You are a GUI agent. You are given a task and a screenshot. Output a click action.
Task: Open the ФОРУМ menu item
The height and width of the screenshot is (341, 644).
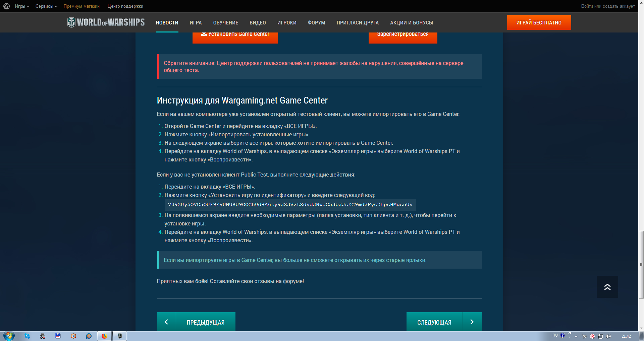316,22
